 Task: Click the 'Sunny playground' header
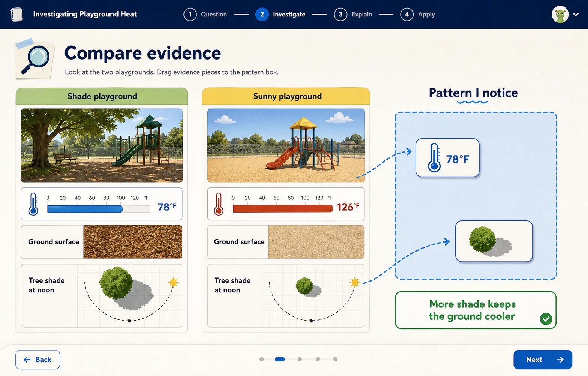[x=286, y=96]
